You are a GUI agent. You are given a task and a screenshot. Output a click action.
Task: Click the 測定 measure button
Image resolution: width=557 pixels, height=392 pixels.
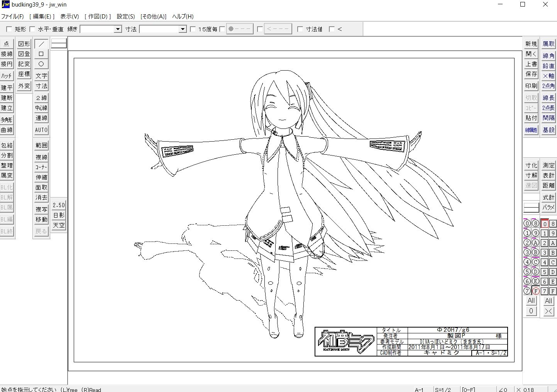coord(549,165)
